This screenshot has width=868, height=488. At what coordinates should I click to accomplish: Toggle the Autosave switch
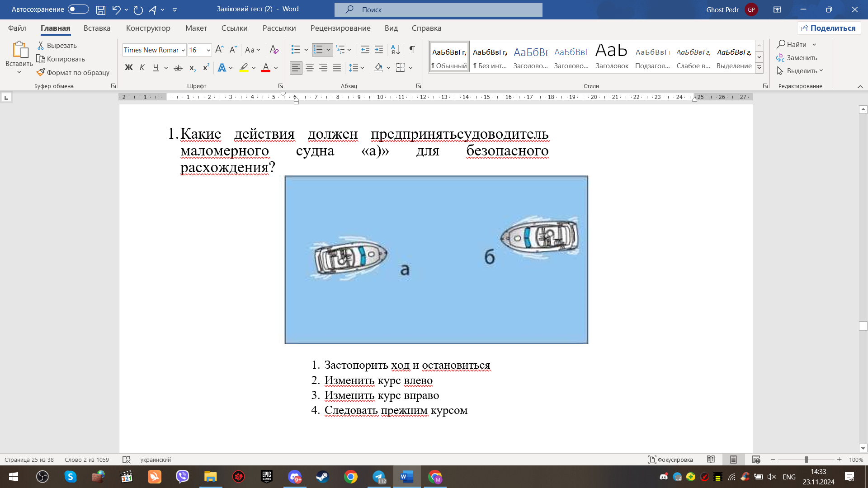(78, 9)
